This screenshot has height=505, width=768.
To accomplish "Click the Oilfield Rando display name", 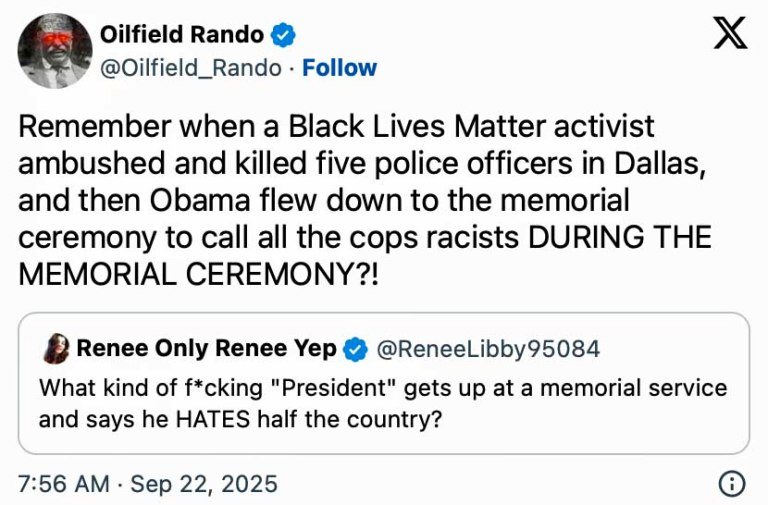I will coord(181,35).
